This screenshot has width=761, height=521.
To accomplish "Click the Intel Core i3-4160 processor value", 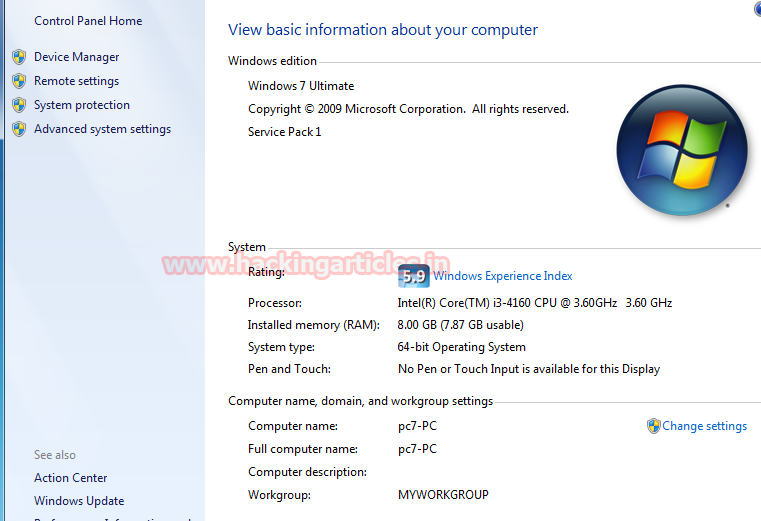I will (534, 303).
